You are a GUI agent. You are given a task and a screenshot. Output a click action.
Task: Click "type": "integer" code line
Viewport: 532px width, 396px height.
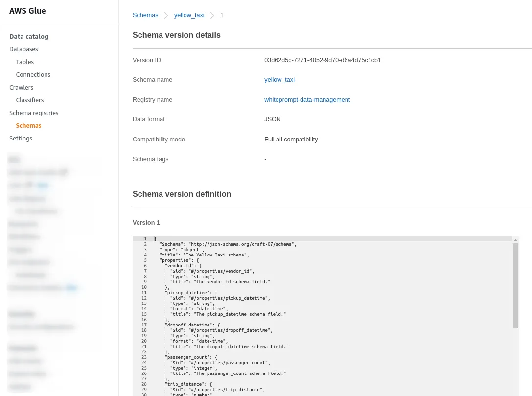194,368
